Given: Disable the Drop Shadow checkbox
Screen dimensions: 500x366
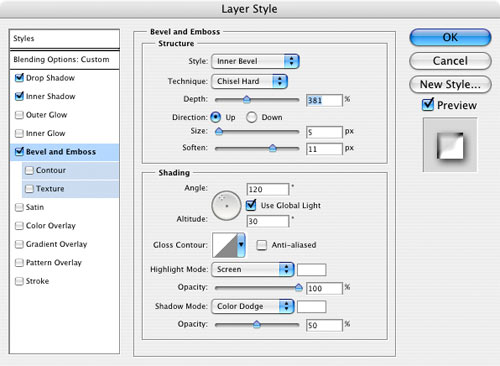Looking at the screenshot, I should pos(19,78).
